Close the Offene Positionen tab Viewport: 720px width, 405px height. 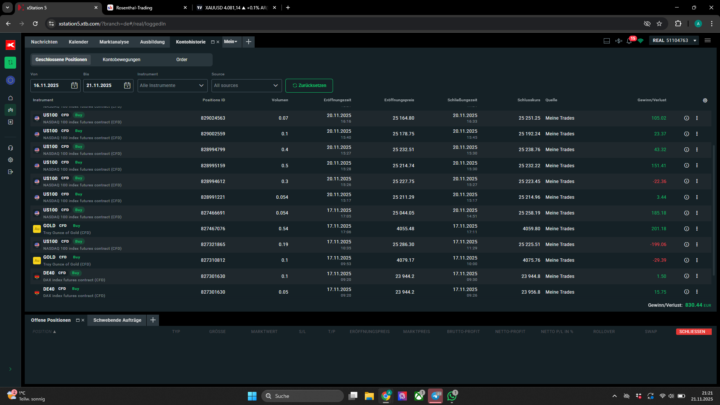83,320
